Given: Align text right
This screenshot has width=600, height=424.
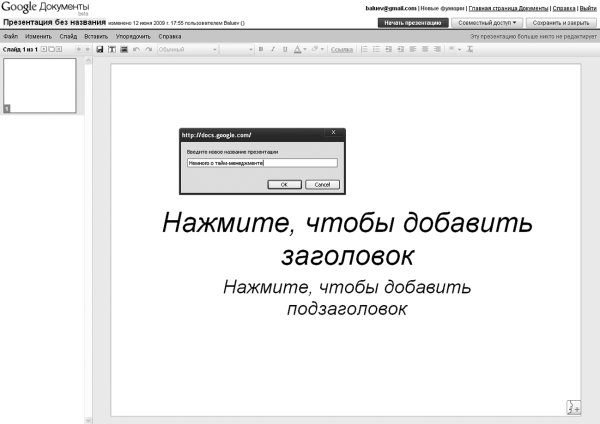Looking at the screenshot, I should [x=437, y=49].
